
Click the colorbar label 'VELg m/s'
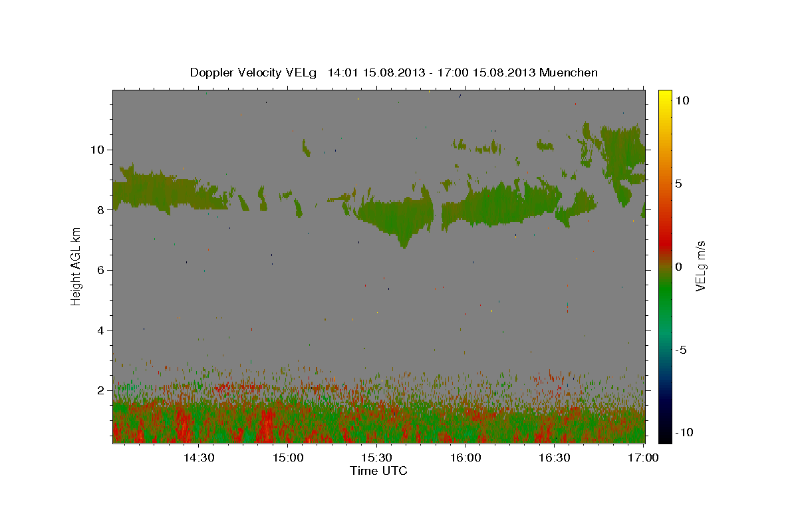click(700, 266)
